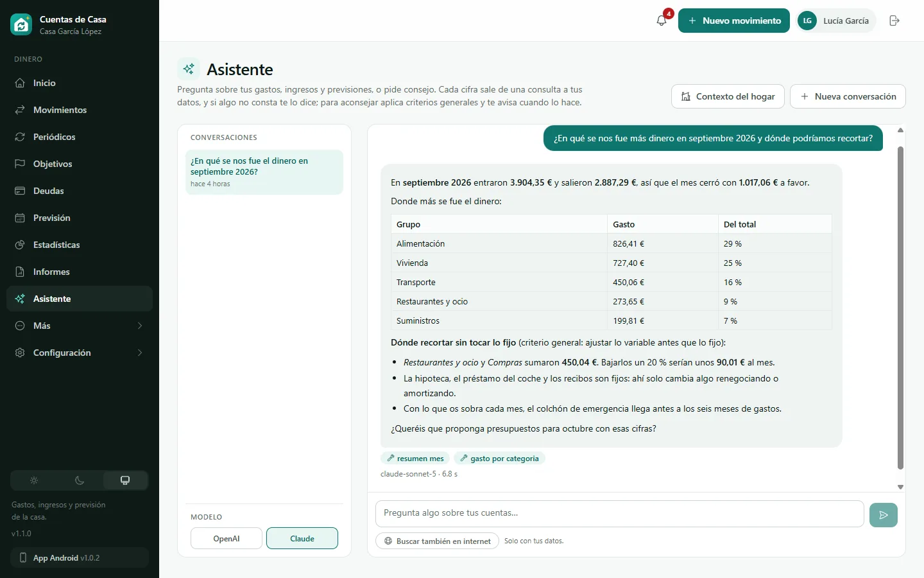Click the chat scrollbar down arrow
The image size is (924, 578).
[x=900, y=487]
